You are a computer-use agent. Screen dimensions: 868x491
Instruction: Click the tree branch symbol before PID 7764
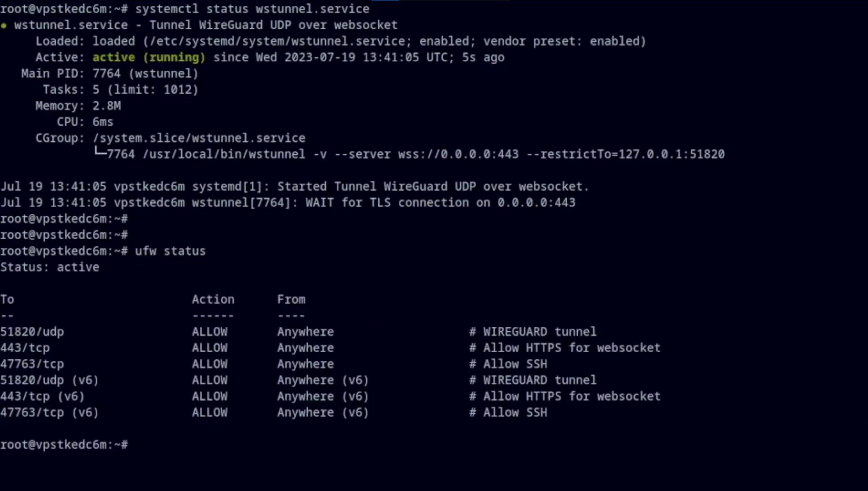100,152
